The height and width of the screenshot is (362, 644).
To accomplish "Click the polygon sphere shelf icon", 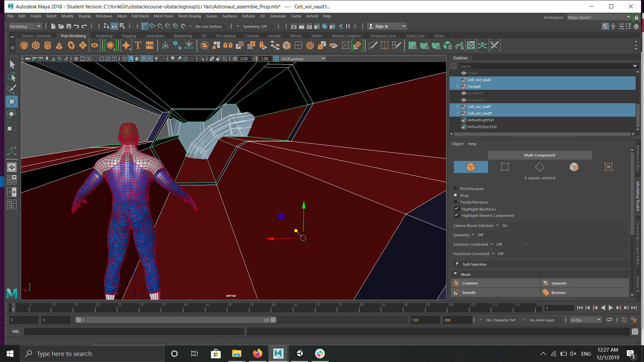I will [x=24, y=46].
